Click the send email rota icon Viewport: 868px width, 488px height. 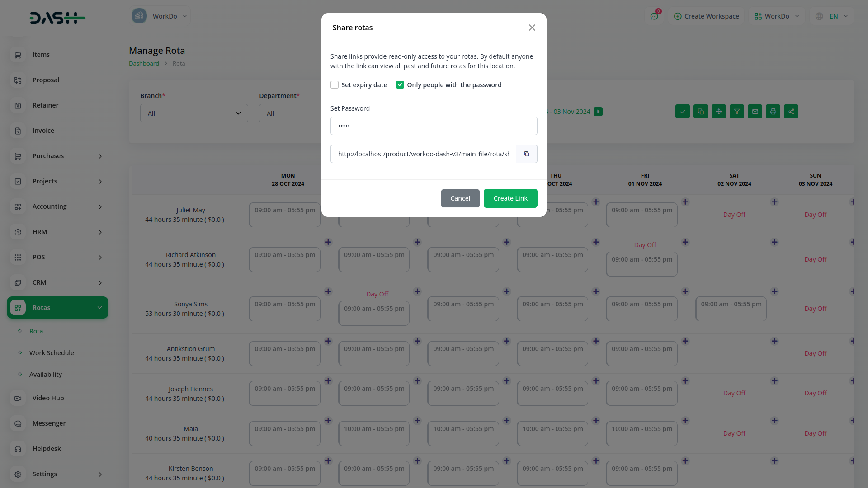[755, 112]
